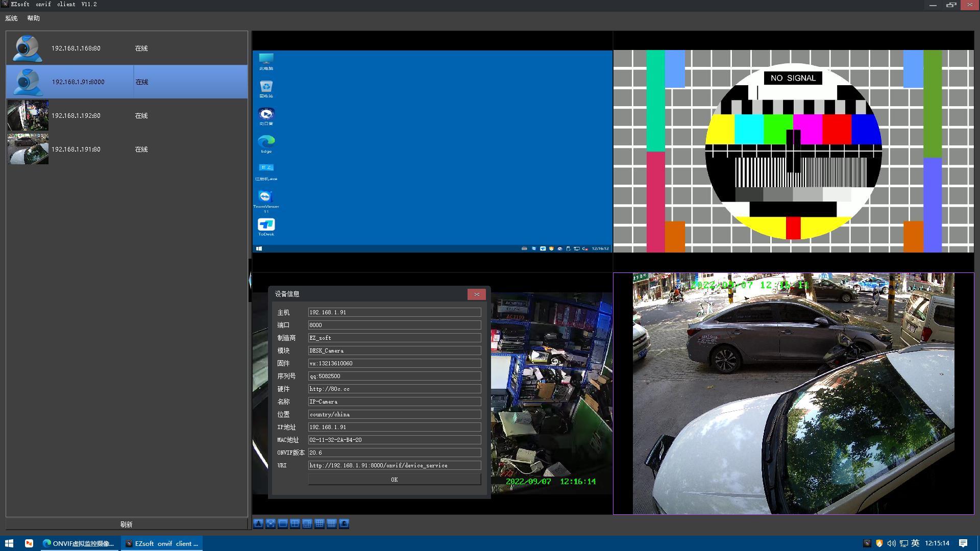Select the NO SIGNAL video pane
The height and width of the screenshot is (551, 980).
pyautogui.click(x=793, y=151)
